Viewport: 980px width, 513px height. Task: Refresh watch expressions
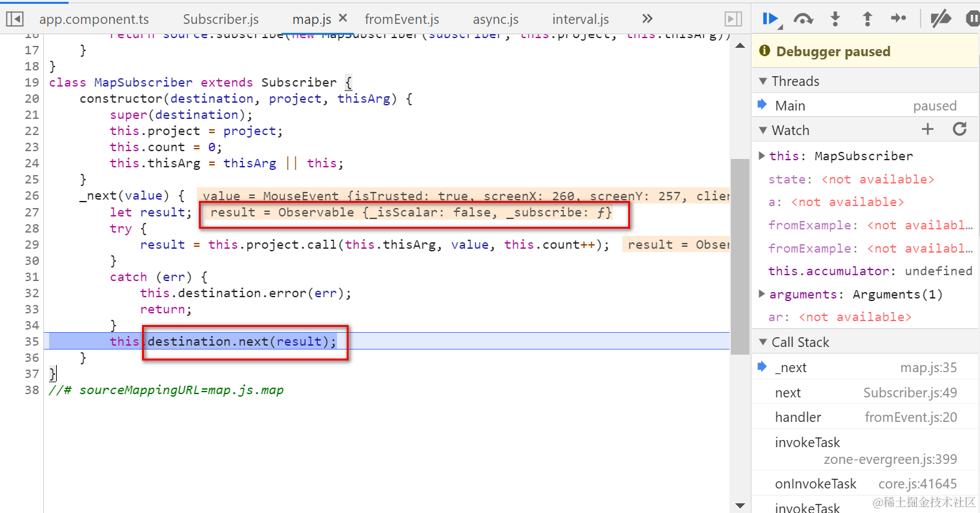[960, 129]
